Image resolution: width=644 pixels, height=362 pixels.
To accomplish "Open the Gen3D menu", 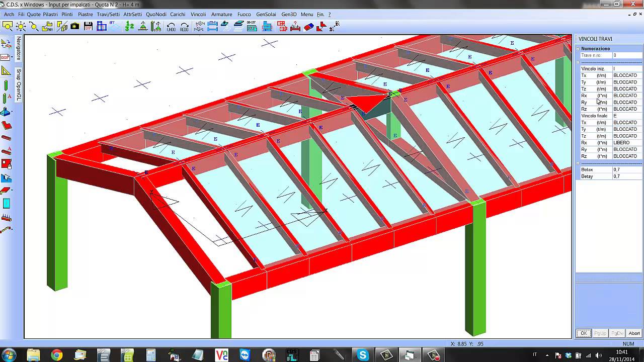I will tap(289, 15).
